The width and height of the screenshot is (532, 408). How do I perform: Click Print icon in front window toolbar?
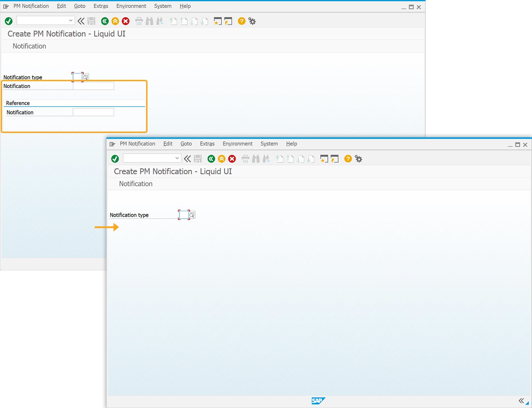point(245,159)
